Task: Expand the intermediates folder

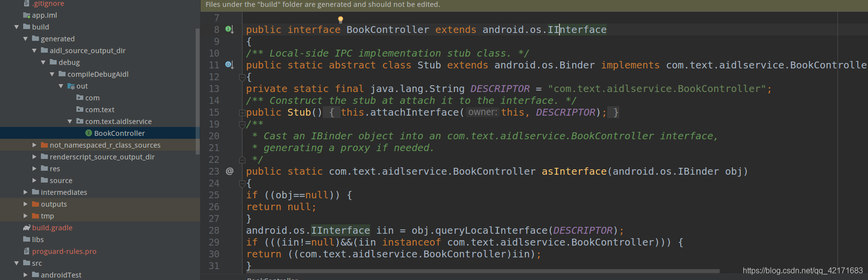Action: pyautogui.click(x=26, y=192)
